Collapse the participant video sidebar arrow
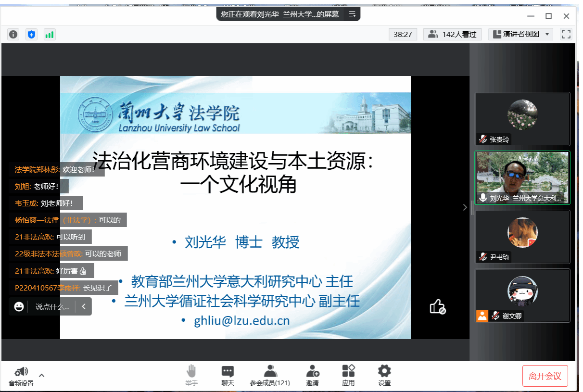This screenshot has height=392, width=583. click(465, 207)
